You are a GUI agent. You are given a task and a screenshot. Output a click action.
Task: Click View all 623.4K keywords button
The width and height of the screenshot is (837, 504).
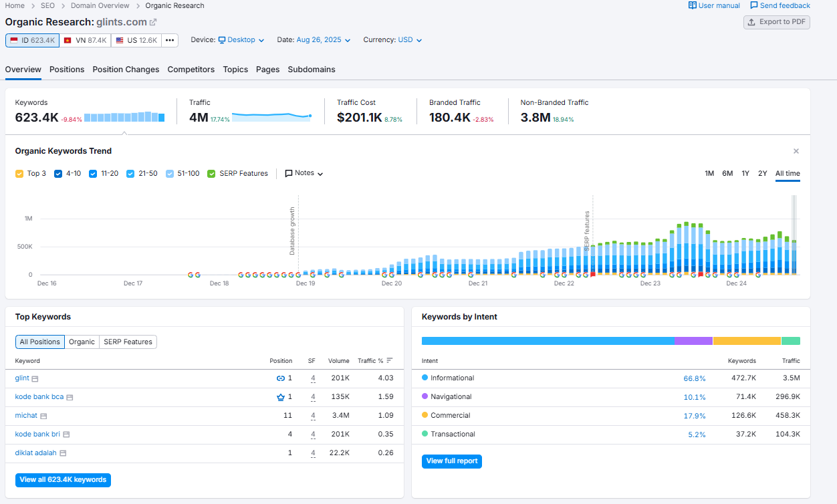tap(63, 480)
